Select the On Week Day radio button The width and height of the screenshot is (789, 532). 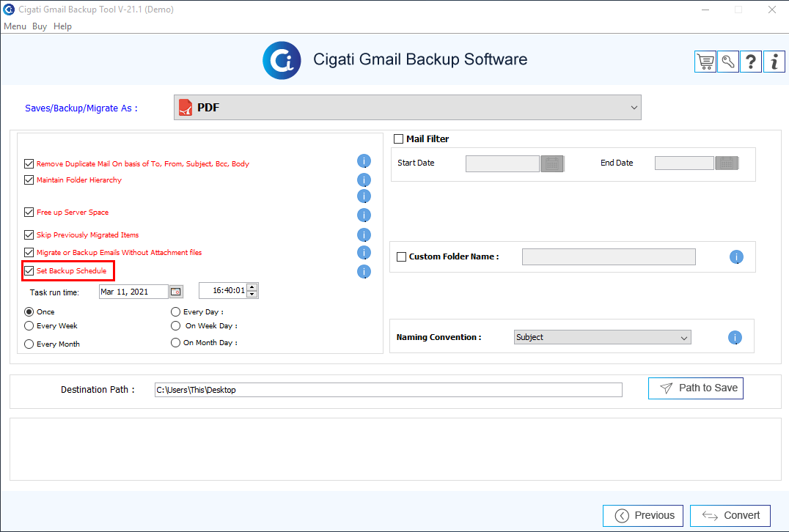175,326
